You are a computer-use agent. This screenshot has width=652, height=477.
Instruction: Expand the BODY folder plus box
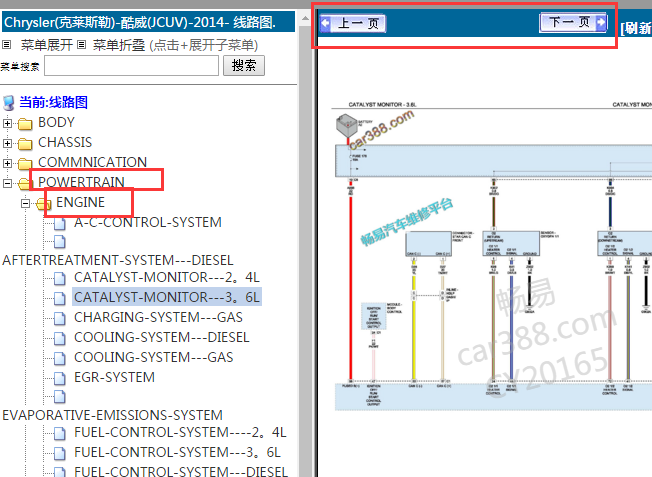click(7, 123)
